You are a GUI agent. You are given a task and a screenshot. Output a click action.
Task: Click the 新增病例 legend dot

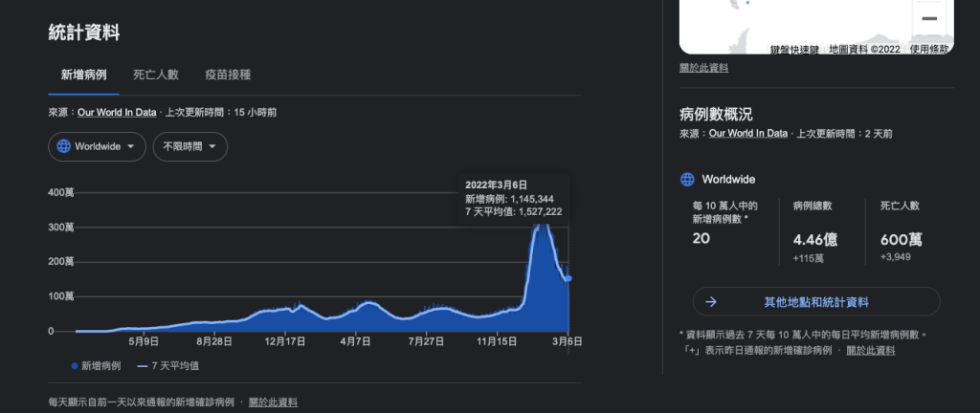coord(75,365)
